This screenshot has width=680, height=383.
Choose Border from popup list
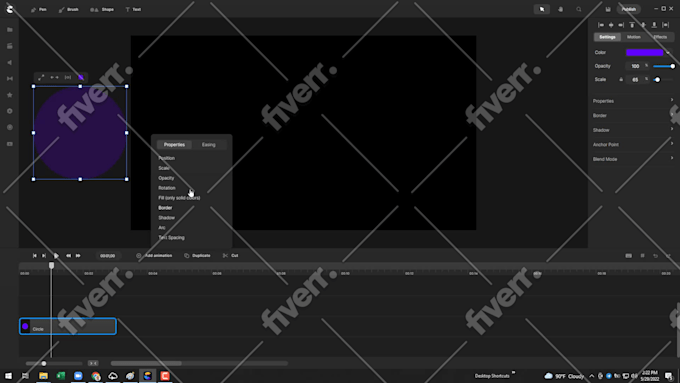tap(165, 208)
